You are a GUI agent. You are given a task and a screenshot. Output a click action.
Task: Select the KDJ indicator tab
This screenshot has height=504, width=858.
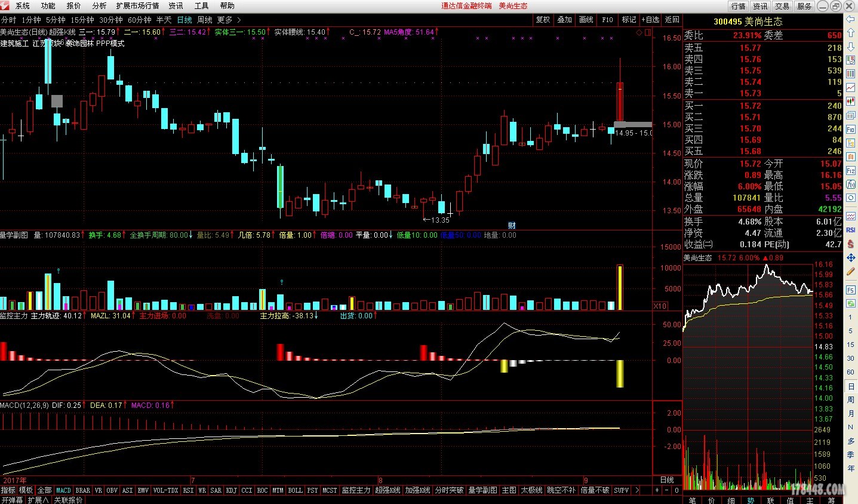pos(231,490)
